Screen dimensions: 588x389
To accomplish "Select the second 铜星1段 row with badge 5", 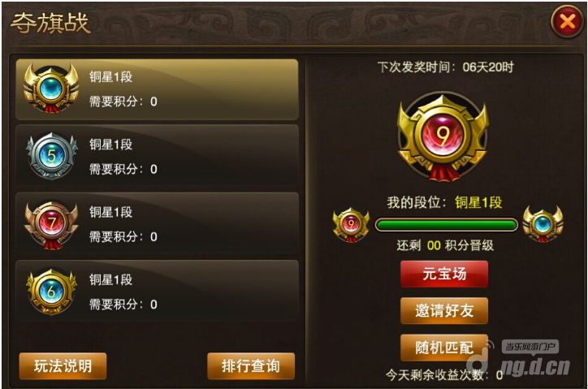I will pos(157,156).
